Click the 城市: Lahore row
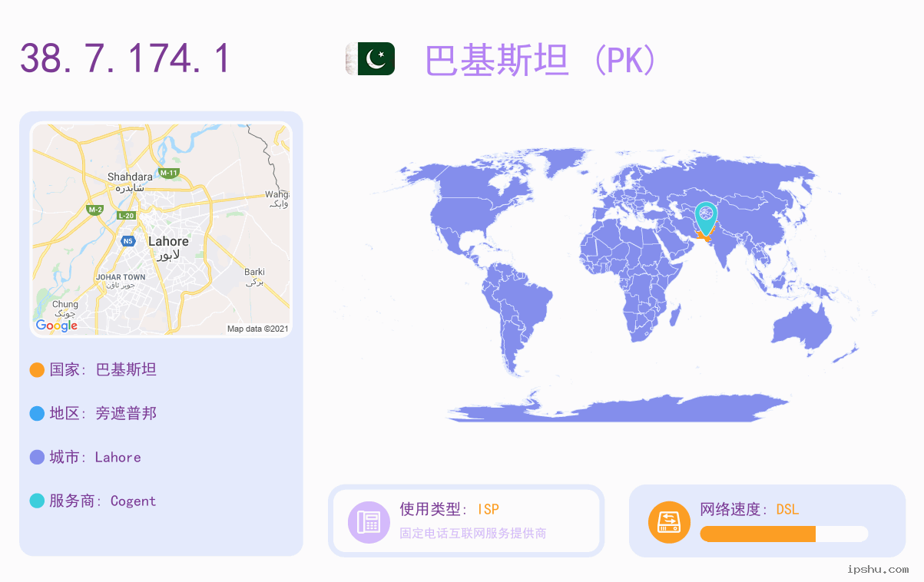The image size is (924, 582). (x=85, y=458)
